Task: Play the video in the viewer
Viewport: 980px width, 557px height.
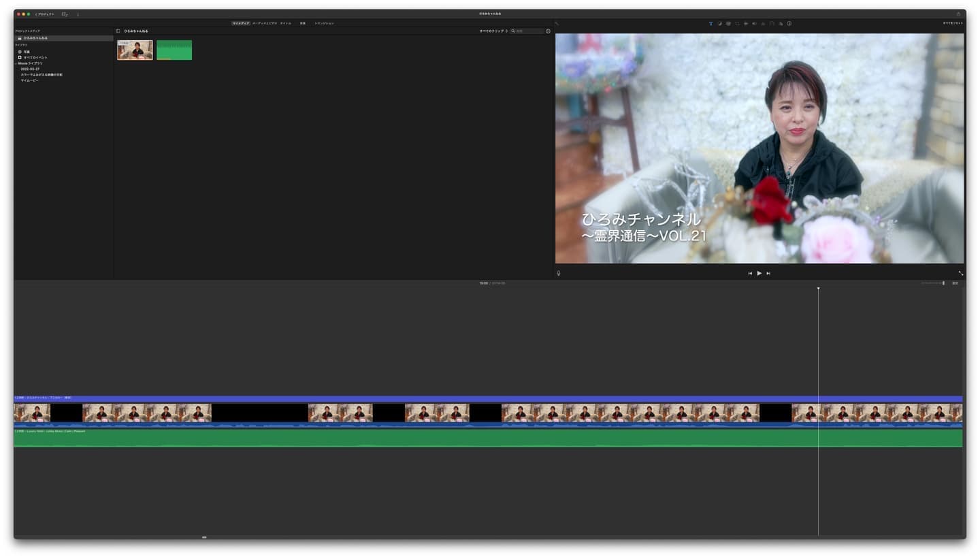Action: pyautogui.click(x=759, y=273)
